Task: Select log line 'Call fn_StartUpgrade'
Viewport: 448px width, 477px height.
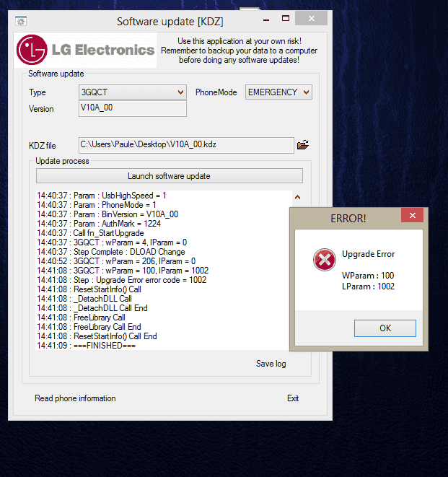Action: pyautogui.click(x=90, y=233)
